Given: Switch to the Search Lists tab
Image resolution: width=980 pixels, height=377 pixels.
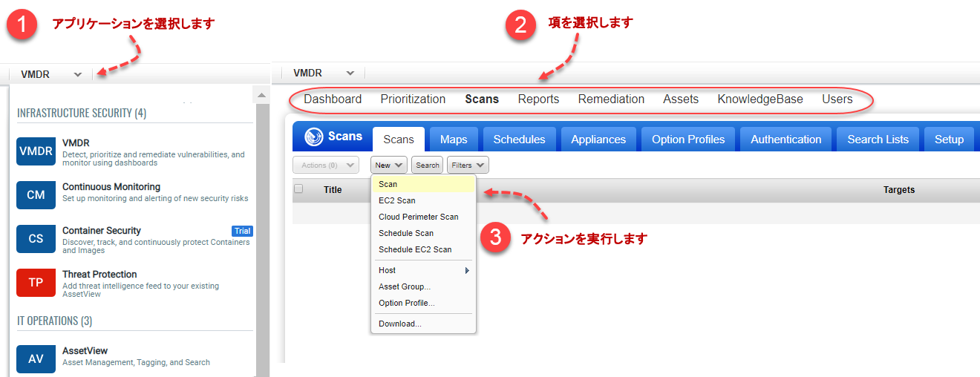Looking at the screenshot, I should click(878, 140).
